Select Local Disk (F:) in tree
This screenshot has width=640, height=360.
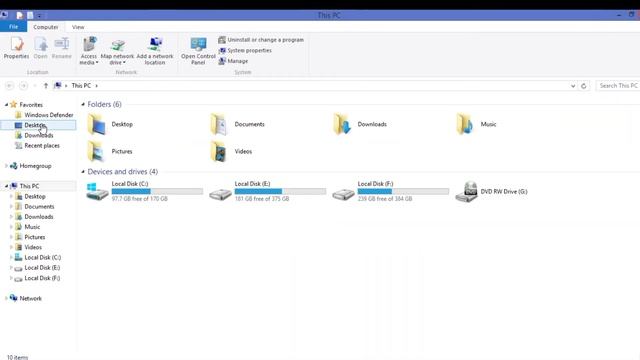42,278
